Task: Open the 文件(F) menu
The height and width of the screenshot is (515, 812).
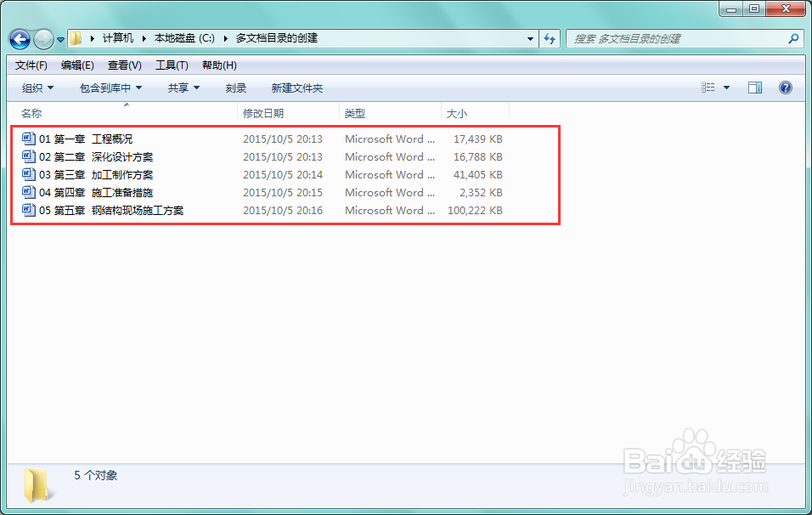Action: click(31, 65)
